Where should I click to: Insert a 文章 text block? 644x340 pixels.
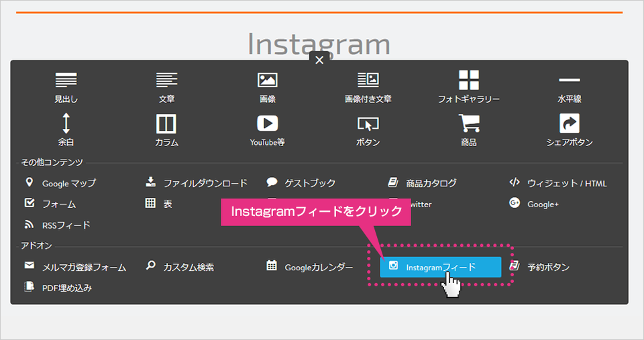(167, 87)
